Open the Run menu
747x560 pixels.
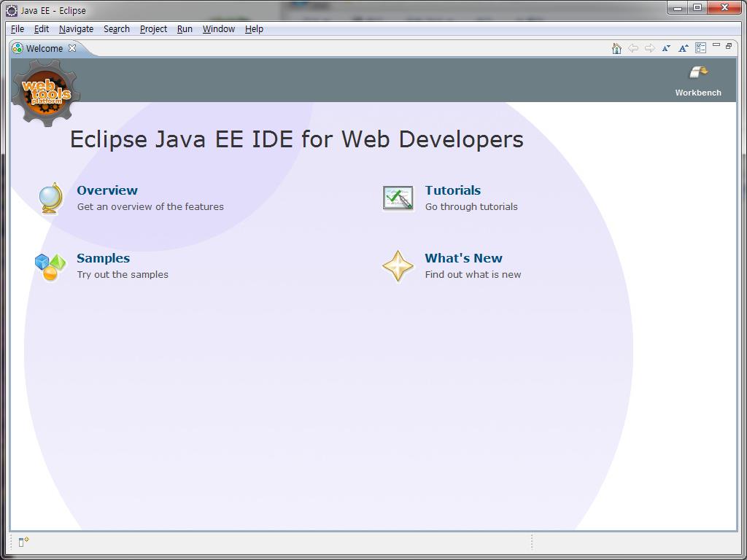185,29
